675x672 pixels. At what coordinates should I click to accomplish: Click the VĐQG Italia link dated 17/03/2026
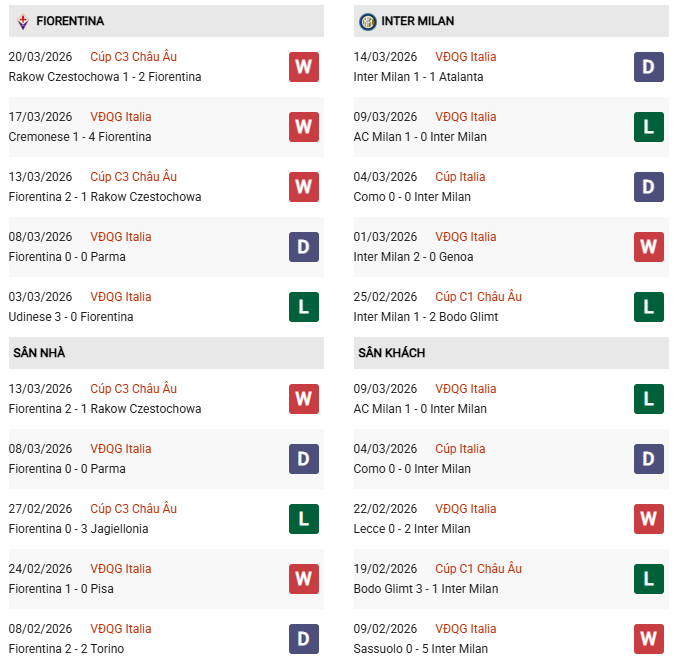coord(121,117)
